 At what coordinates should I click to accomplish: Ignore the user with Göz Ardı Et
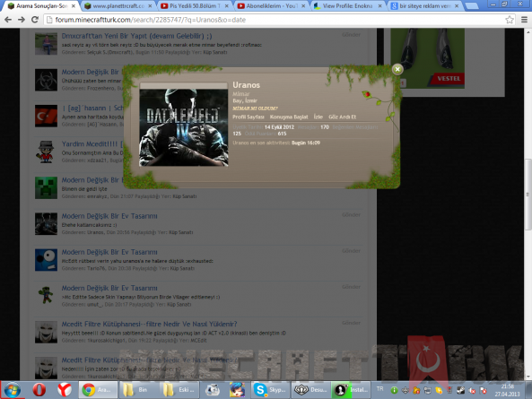tap(342, 117)
